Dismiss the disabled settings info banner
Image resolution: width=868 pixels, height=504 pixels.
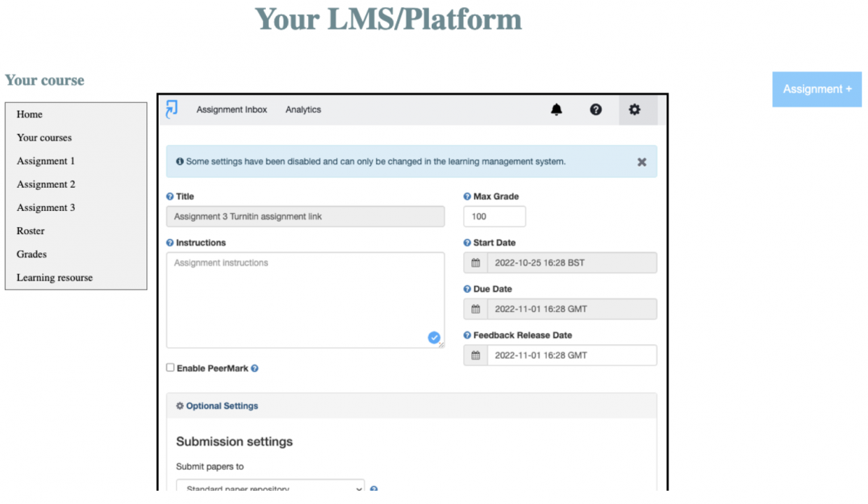641,162
